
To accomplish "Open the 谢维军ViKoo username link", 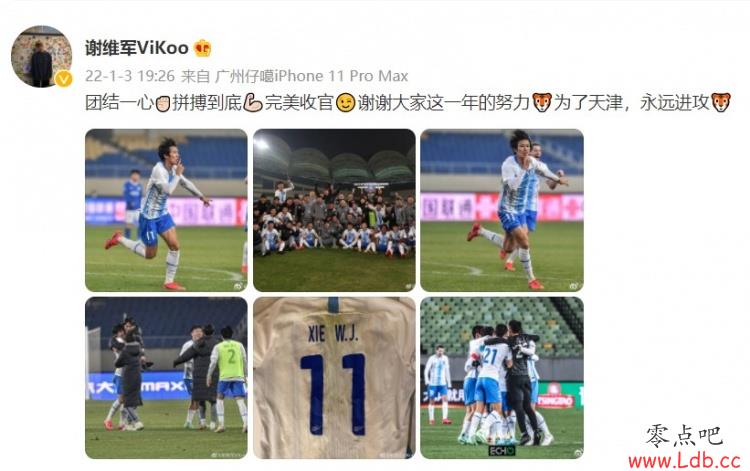I will (x=137, y=48).
